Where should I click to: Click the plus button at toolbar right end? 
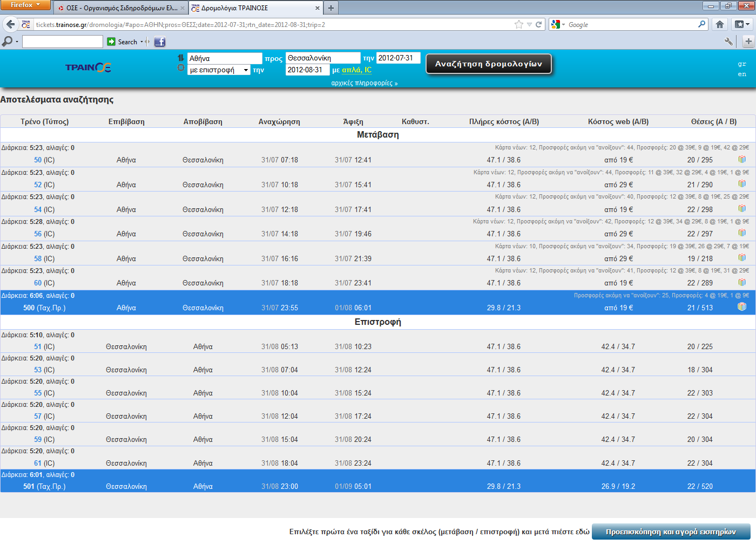[x=748, y=42]
